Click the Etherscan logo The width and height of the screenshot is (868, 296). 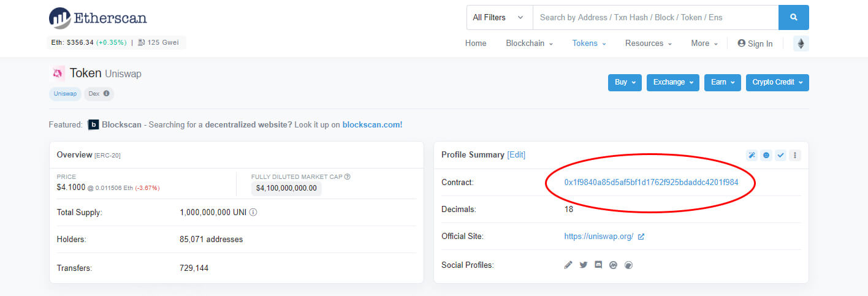pos(98,18)
